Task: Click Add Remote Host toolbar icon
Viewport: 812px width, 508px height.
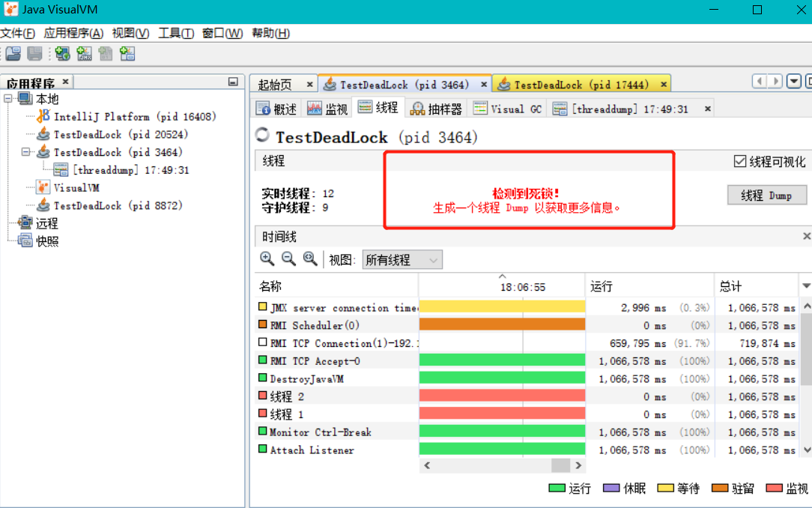Action: 63,53
